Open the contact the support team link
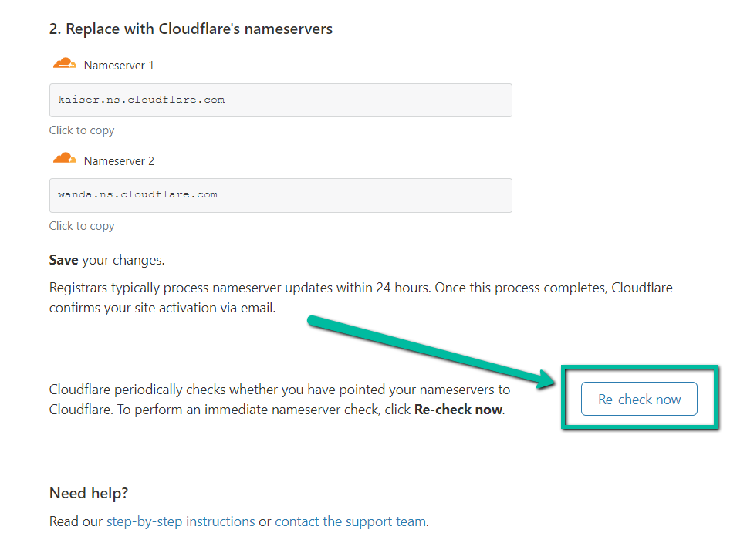The width and height of the screenshot is (747, 560). coord(350,521)
